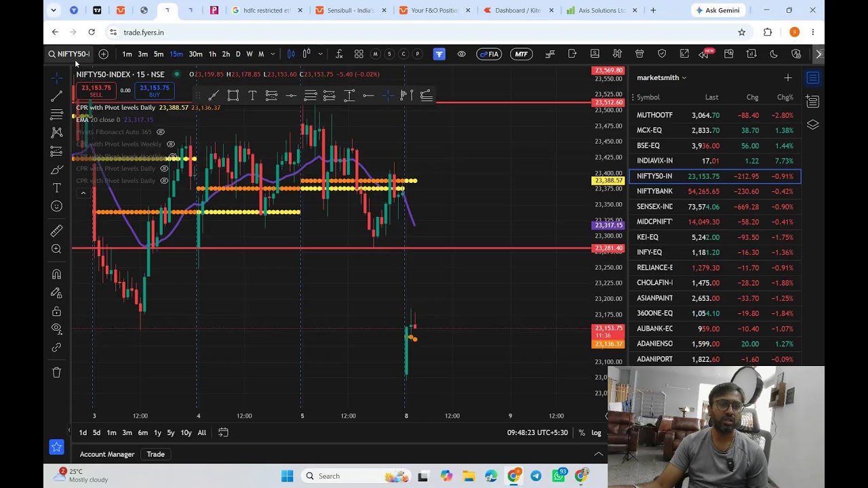Toggle magnet mode for drawings
The width and height of the screenshot is (868, 488).
coord(57,274)
